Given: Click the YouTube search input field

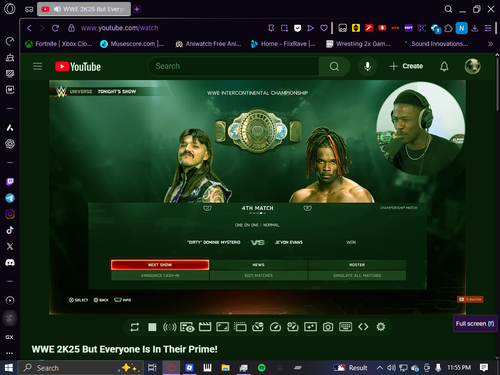Looking at the screenshot, I should click(233, 66).
